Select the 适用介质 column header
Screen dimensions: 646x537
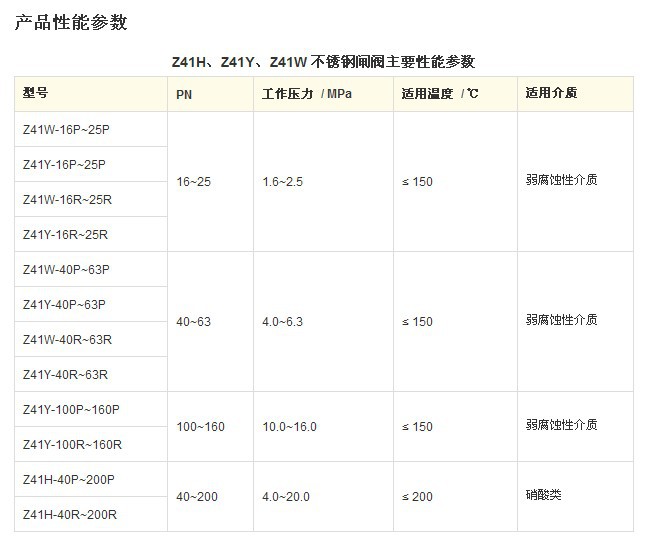(551, 94)
